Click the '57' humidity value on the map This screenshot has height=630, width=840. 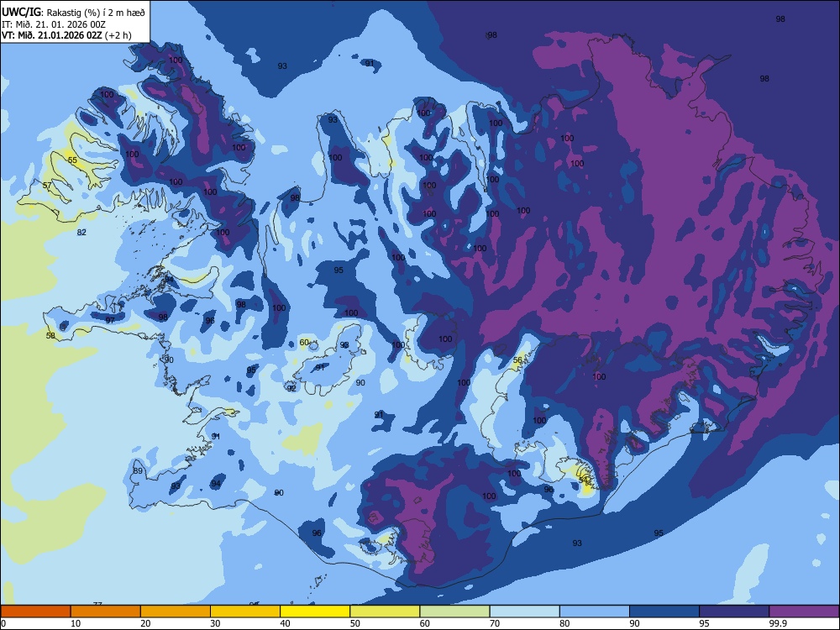tap(47, 186)
